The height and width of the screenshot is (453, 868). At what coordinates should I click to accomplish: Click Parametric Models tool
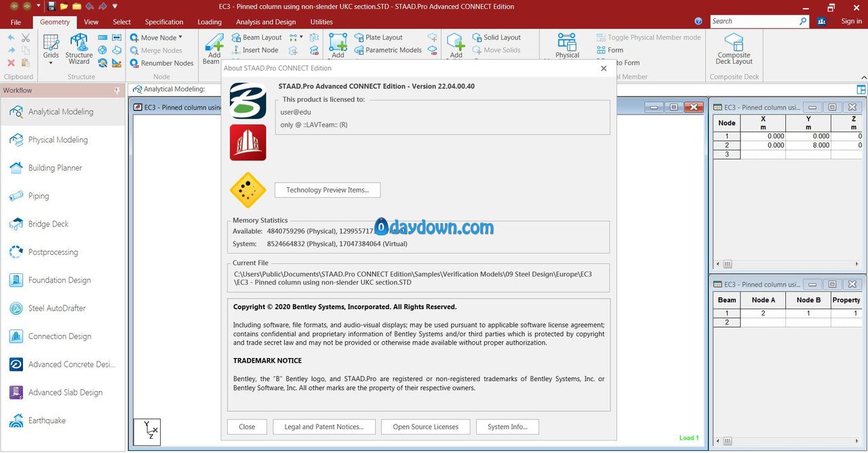[x=388, y=50]
